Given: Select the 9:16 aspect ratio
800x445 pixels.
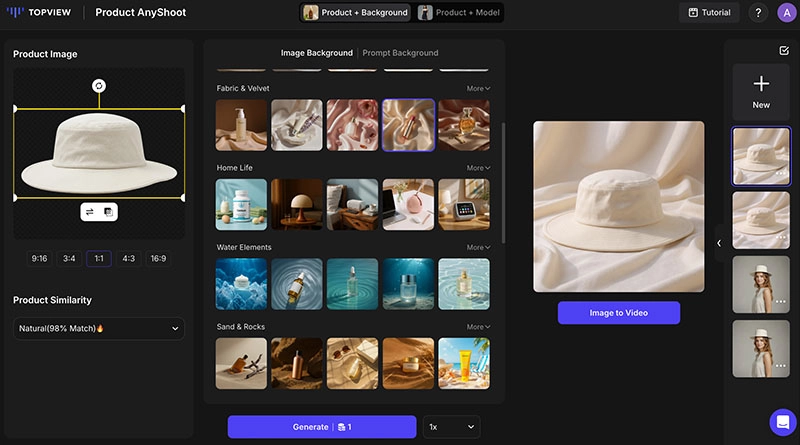Looking at the screenshot, I should click(x=40, y=258).
